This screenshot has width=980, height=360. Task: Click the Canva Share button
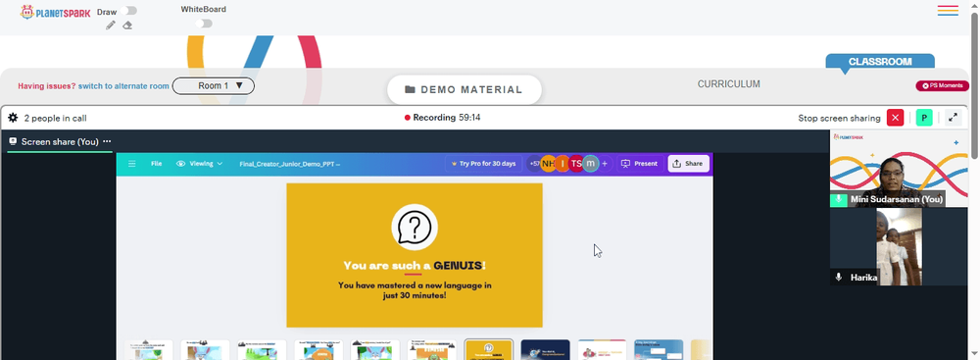coord(688,164)
